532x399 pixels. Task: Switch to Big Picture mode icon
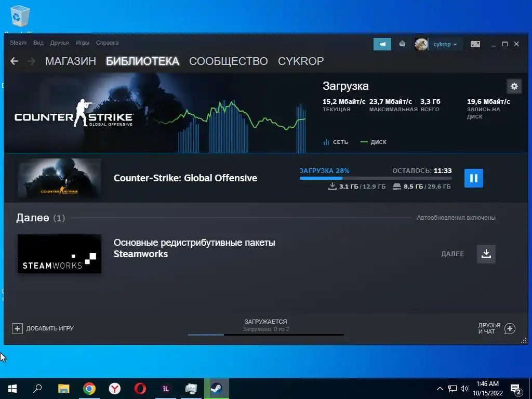click(475, 44)
